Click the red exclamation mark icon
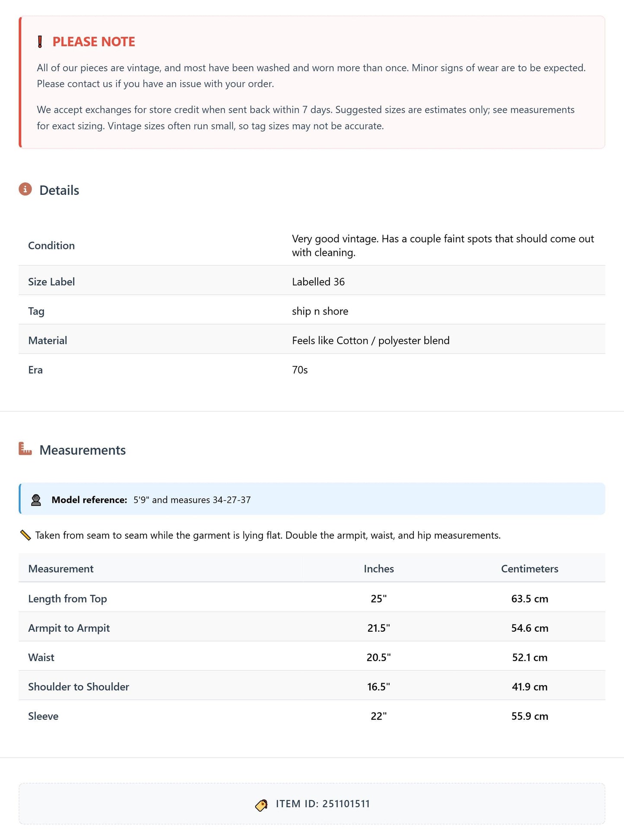This screenshot has width=624, height=840. (40, 42)
